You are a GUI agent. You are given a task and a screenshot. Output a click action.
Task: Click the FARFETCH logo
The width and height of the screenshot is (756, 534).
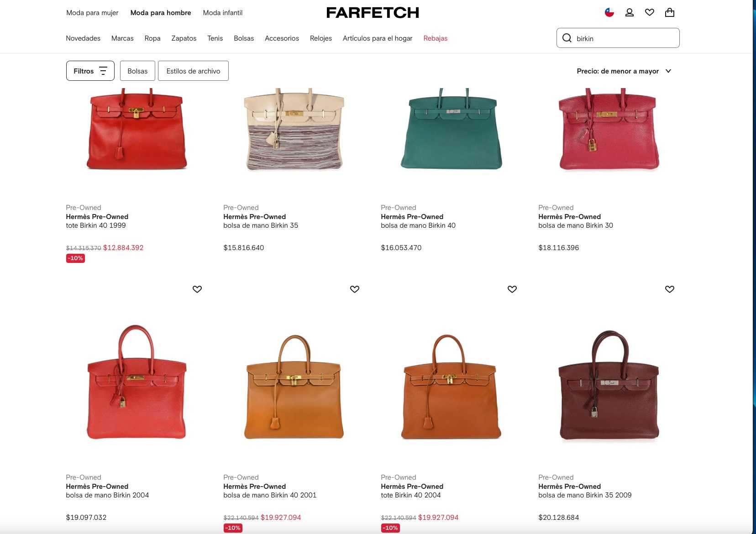coord(373,13)
